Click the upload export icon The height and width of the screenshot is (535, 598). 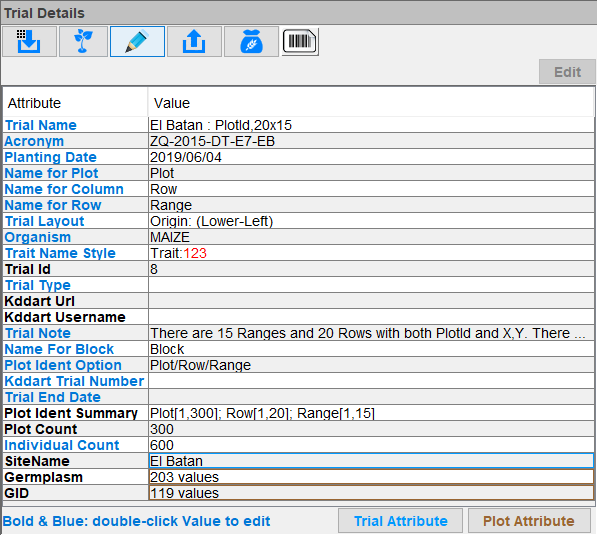click(x=194, y=42)
